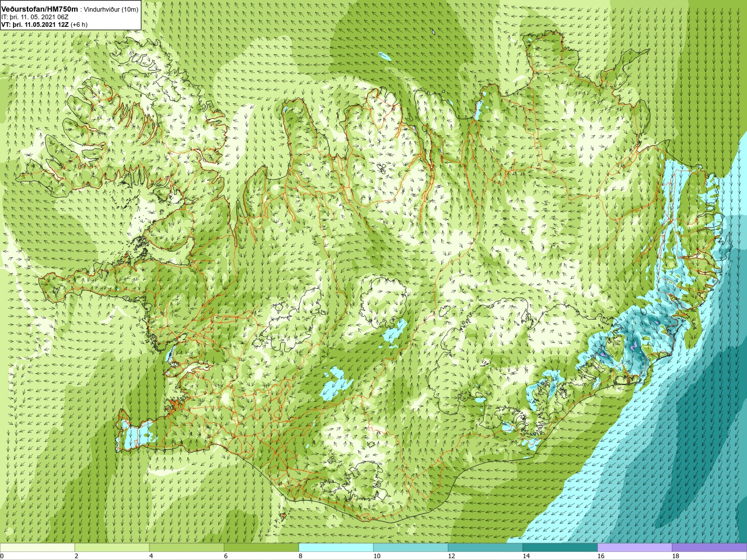Click the legend scale label '14'

coord(526,556)
